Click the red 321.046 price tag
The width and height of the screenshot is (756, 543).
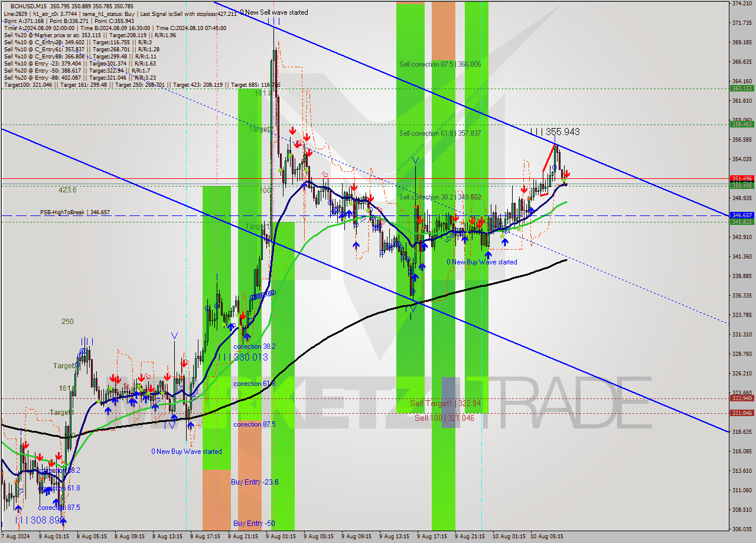coord(742,413)
